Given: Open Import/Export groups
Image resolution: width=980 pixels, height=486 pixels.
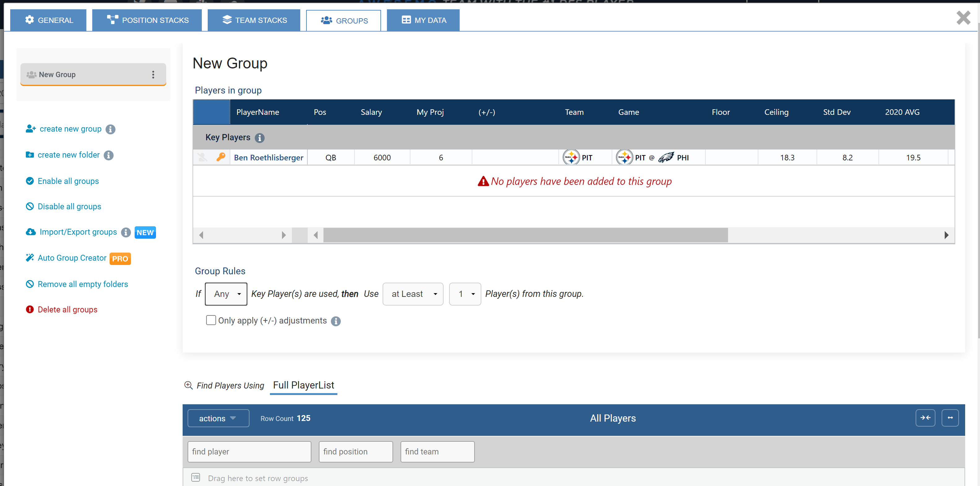Looking at the screenshot, I should click(x=78, y=232).
